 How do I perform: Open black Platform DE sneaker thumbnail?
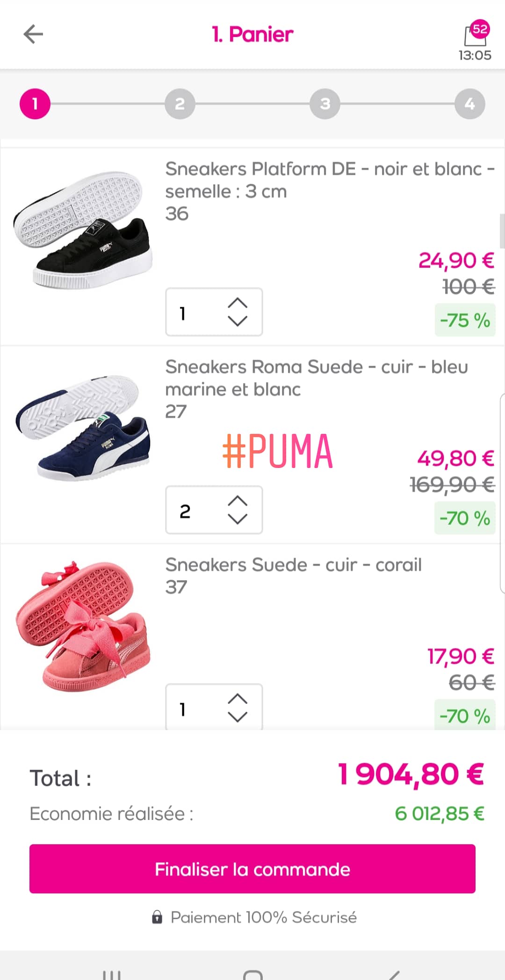(x=83, y=230)
